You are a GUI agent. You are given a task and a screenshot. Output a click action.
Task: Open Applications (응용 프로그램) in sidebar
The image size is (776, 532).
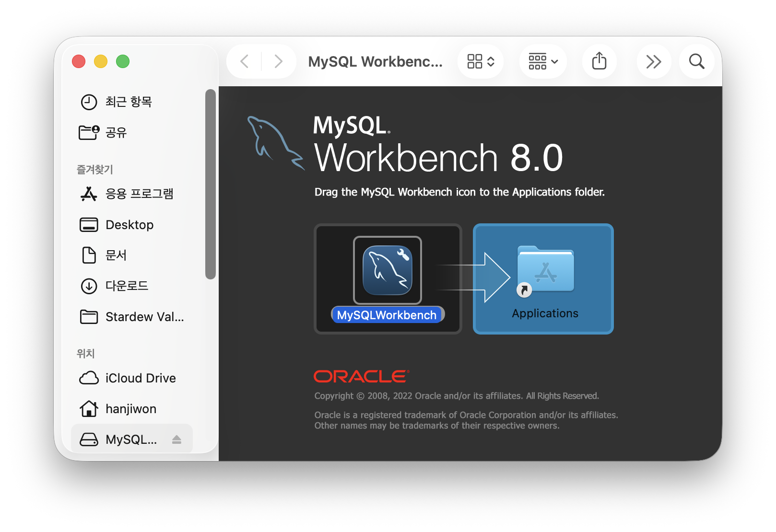click(132, 194)
